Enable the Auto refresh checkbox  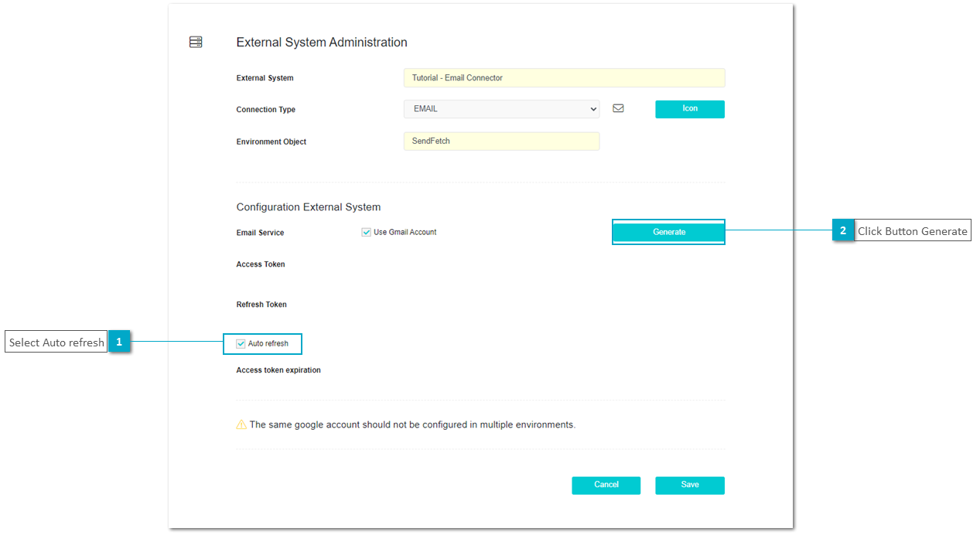click(241, 343)
